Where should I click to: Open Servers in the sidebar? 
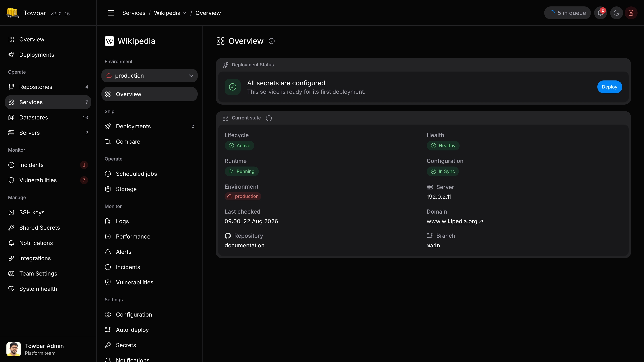coord(48,133)
